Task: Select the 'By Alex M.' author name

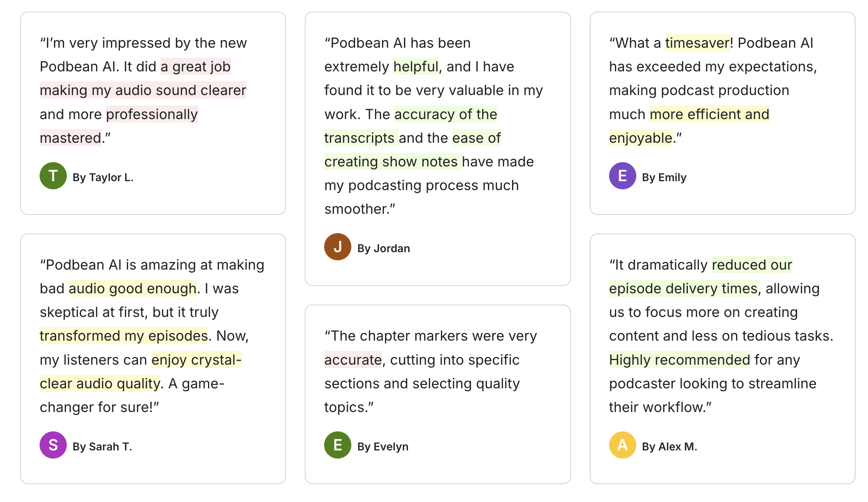Action: pos(670,447)
